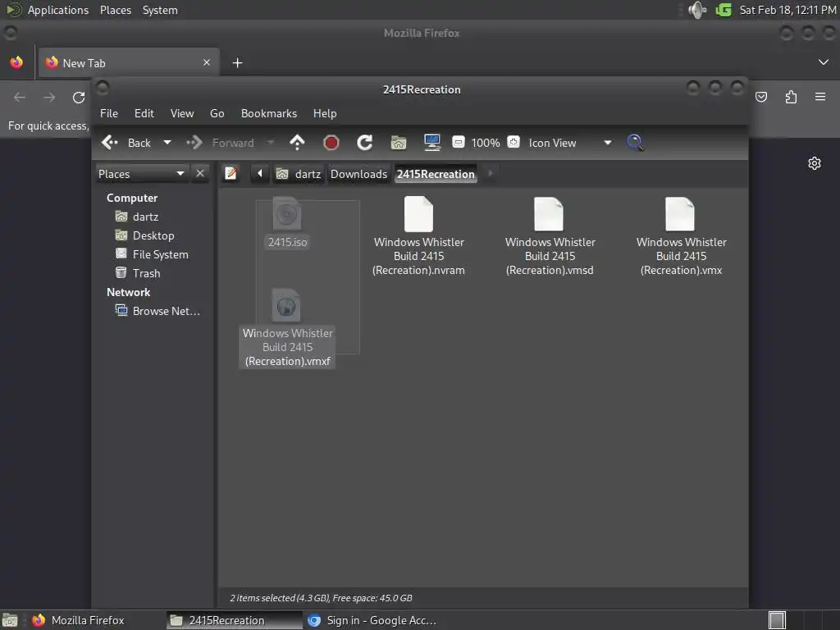Select the .vmsd file icon

549,214
